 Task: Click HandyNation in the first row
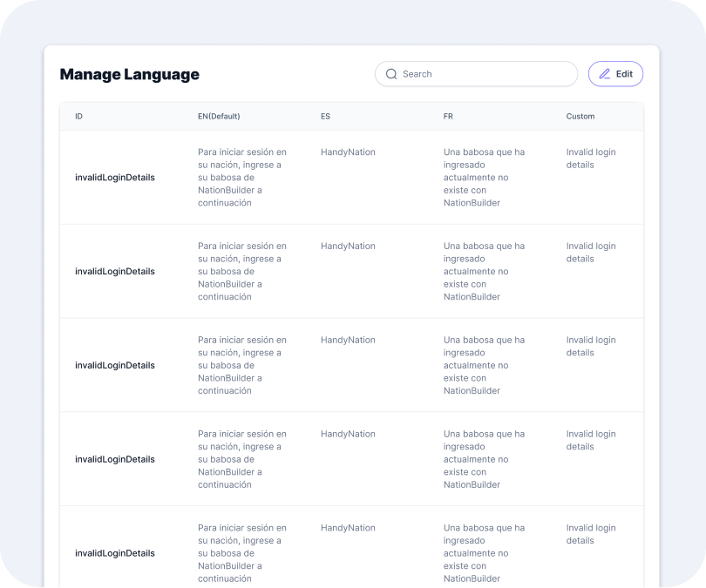pyautogui.click(x=348, y=152)
